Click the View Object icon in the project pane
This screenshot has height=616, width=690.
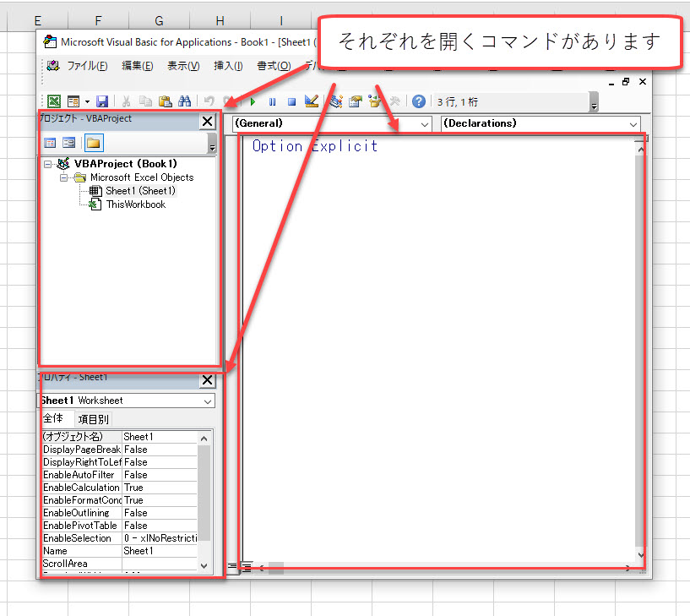coord(68,143)
